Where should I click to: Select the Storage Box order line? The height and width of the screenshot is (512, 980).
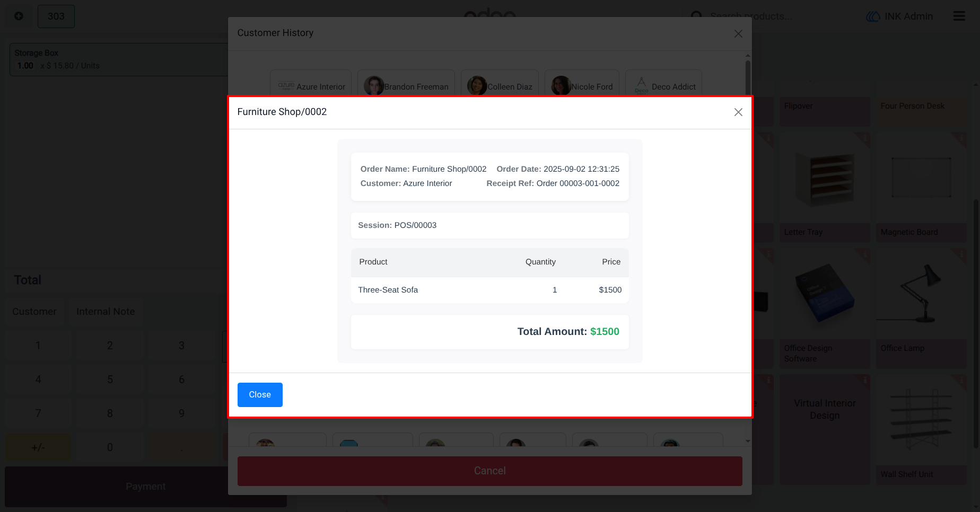coord(119,59)
